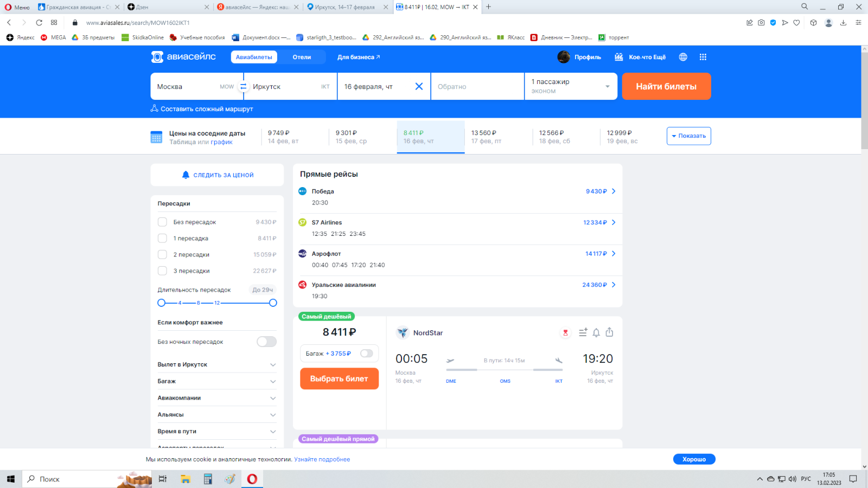Open 'Кое-что Ещё' menu
This screenshot has width=868, height=488.
point(640,57)
